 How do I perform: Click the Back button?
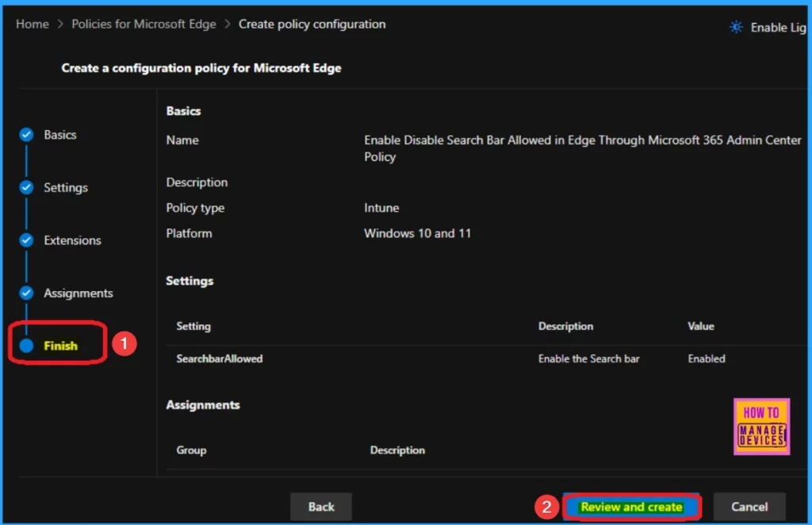point(321,507)
